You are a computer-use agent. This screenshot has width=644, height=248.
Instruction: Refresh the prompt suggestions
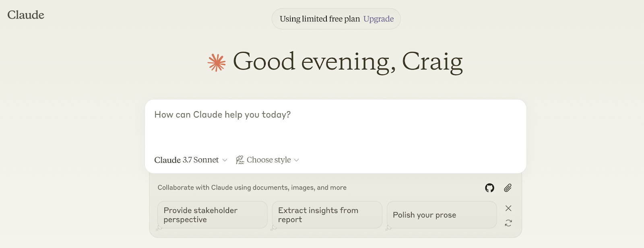[x=508, y=223]
